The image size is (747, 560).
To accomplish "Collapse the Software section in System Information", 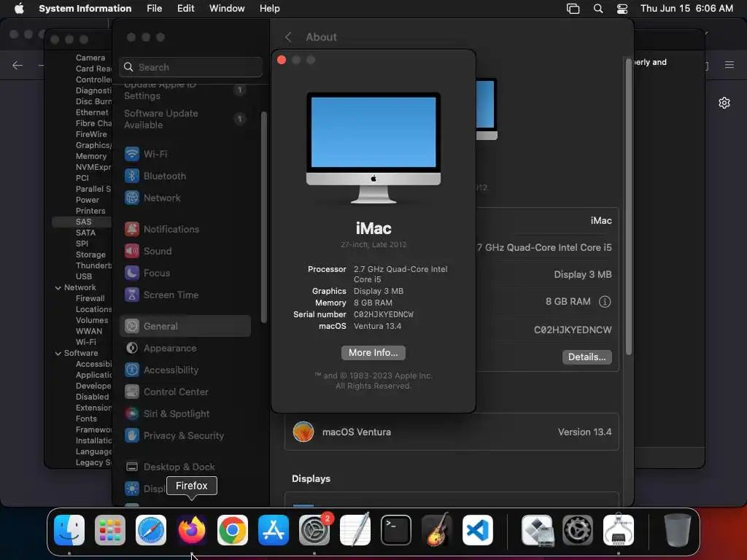I will click(x=58, y=354).
